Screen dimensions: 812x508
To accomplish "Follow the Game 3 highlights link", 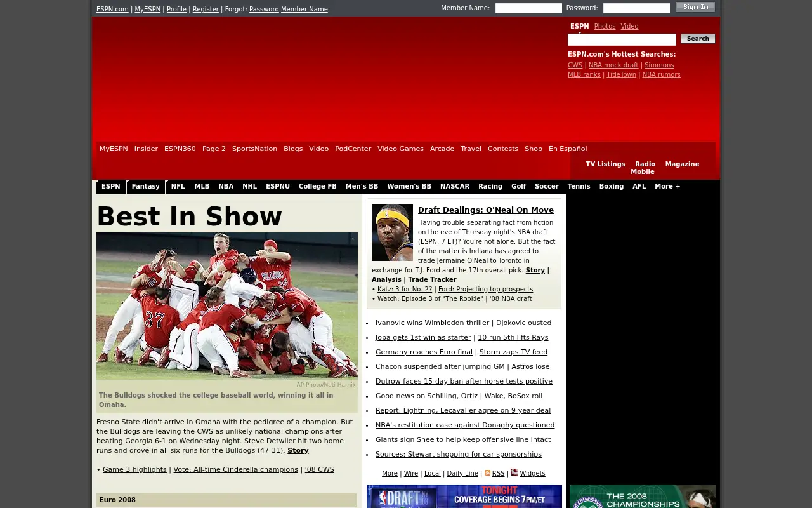I will [x=134, y=470].
